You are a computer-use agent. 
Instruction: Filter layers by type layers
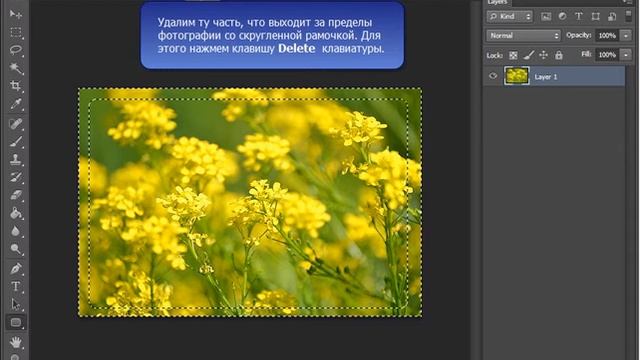pyautogui.click(x=579, y=16)
